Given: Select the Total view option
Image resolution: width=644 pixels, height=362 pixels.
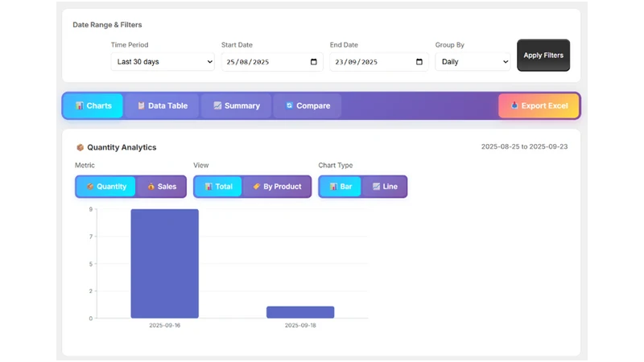Looking at the screenshot, I should tap(218, 187).
